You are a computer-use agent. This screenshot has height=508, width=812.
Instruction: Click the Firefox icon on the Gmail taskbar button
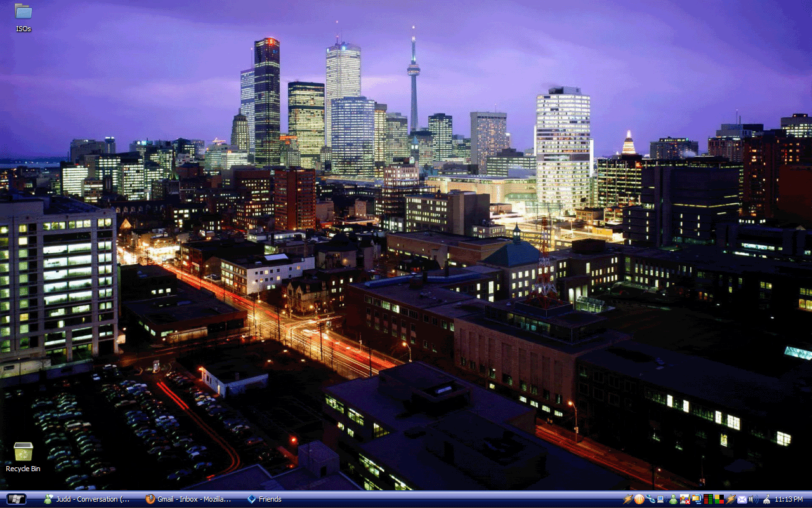click(150, 499)
